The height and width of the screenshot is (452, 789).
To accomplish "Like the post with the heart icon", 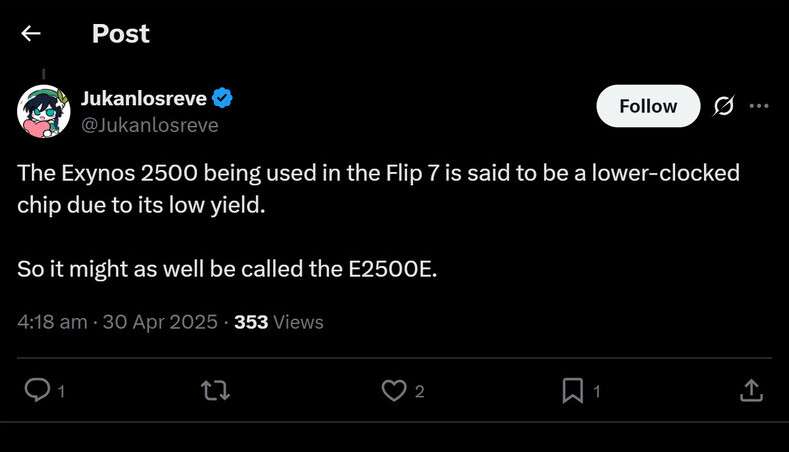I will [x=394, y=391].
